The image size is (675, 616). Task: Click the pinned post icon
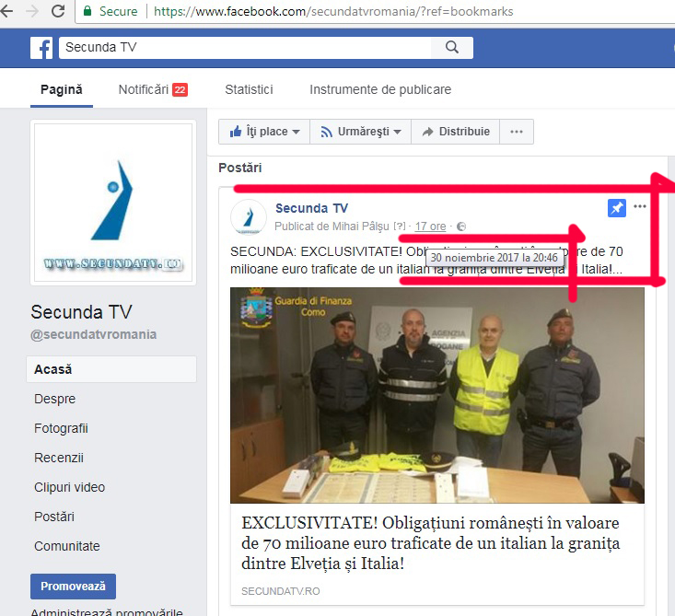[x=617, y=208]
